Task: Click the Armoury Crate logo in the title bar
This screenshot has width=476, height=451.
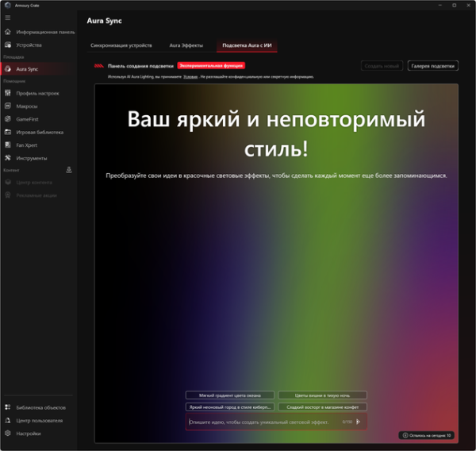Action: pyautogui.click(x=8, y=6)
